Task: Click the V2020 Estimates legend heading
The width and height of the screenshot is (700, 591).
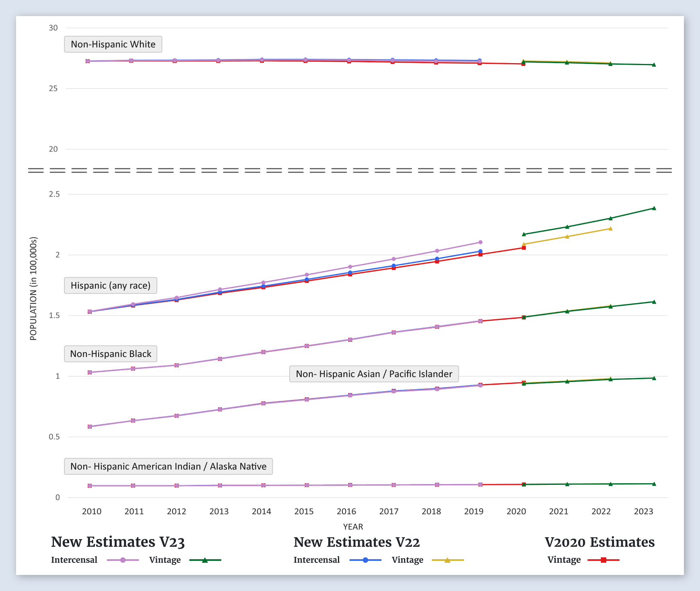Action: [599, 542]
